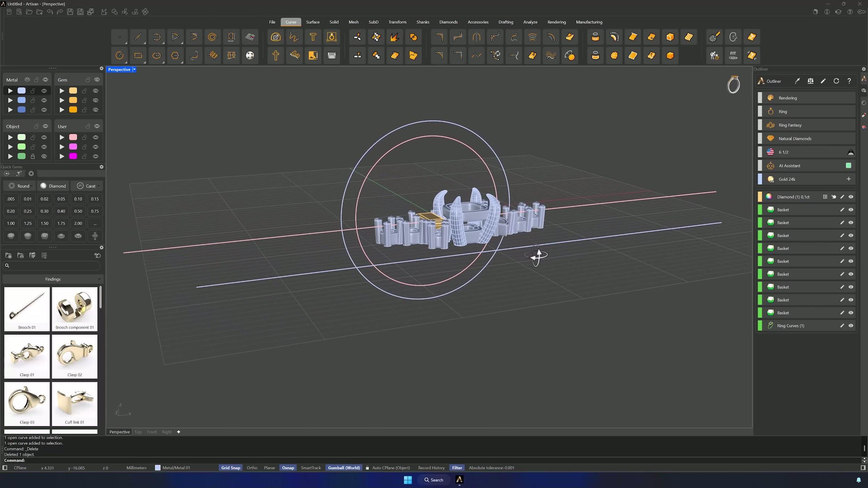Select the 0.50 carat size button

(x=78, y=211)
